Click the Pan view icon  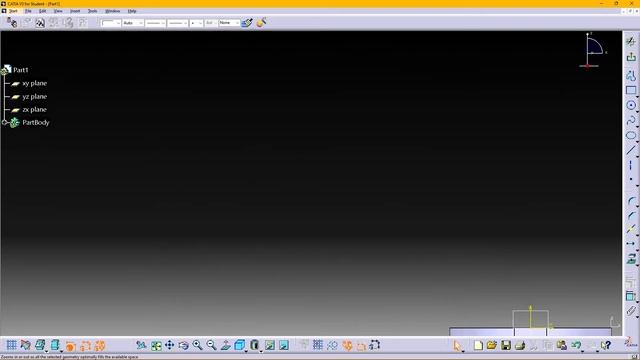coord(169,346)
